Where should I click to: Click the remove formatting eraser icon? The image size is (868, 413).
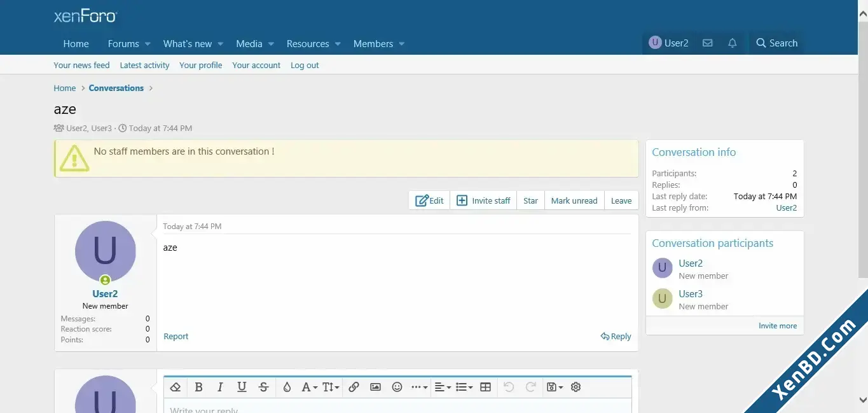(x=176, y=387)
